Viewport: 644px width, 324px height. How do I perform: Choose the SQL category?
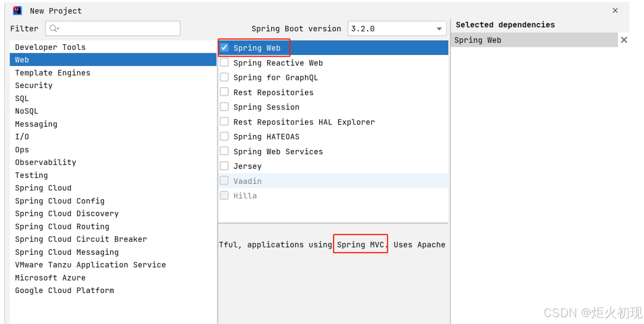pos(22,98)
